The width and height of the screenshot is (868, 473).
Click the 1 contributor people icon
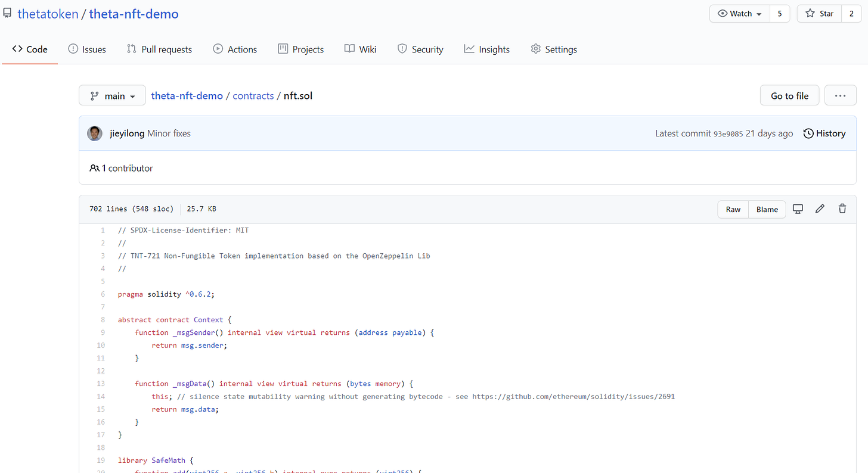tap(94, 168)
